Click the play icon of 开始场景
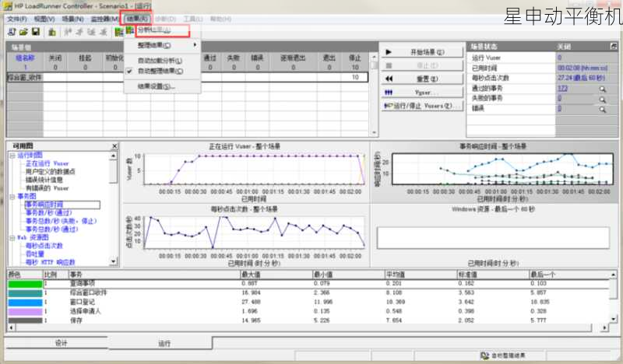This screenshot has width=623, height=364. [x=389, y=52]
